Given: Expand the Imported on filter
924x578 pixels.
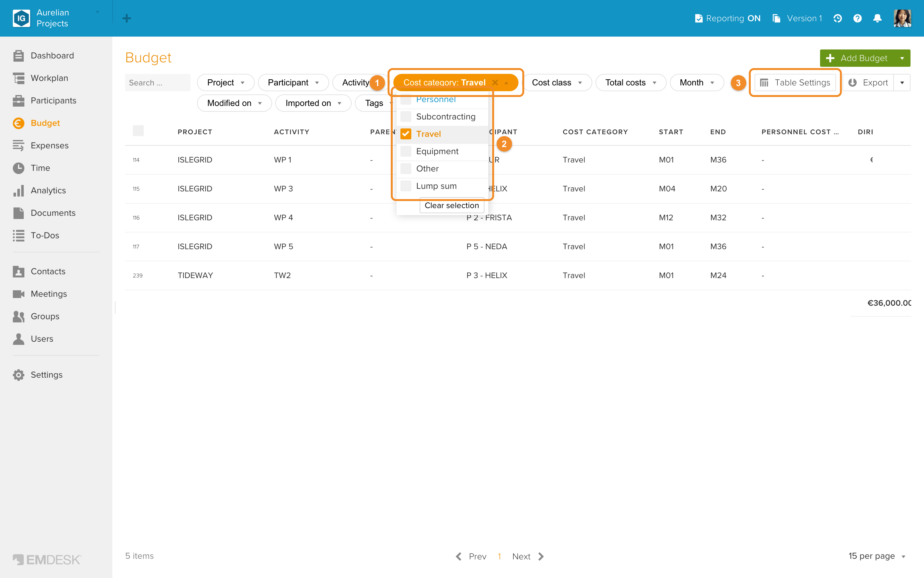Looking at the screenshot, I should click(x=313, y=103).
